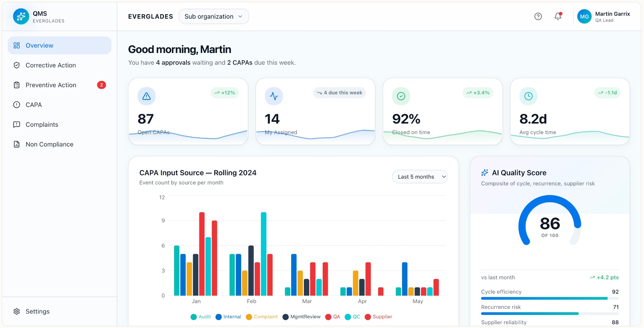Toggle Audit legend swatch
The width and height of the screenshot is (644, 328).
[194, 317]
